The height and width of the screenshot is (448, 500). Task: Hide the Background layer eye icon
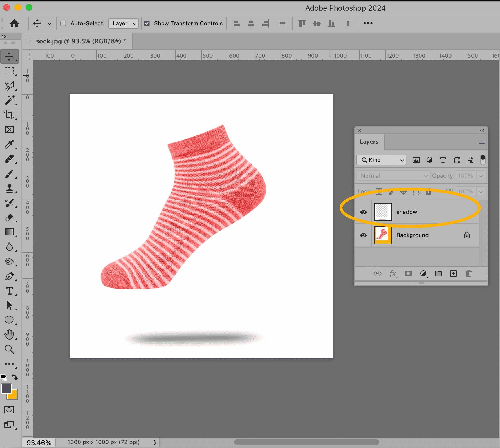point(363,235)
